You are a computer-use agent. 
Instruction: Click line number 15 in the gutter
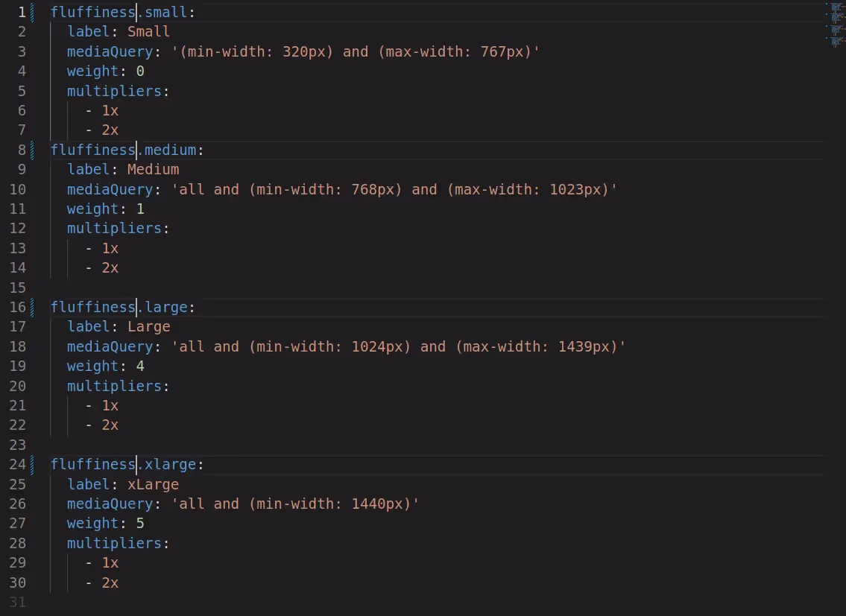pos(18,288)
